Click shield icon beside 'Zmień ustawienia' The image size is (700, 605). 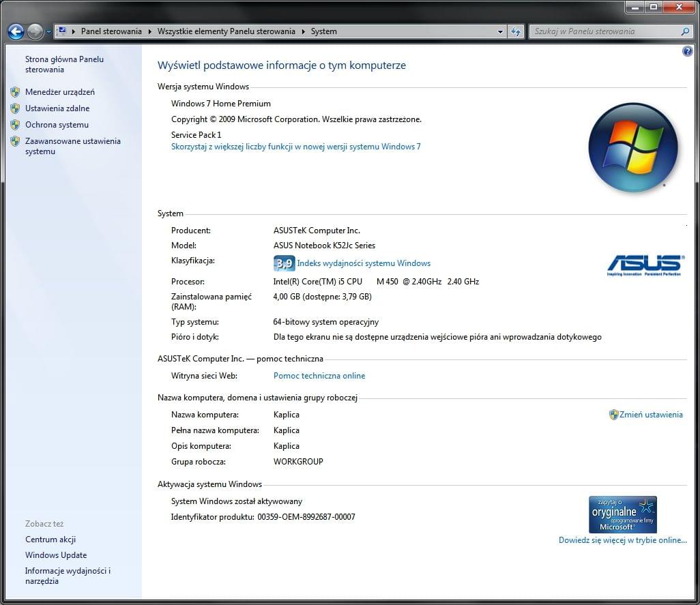[614, 415]
